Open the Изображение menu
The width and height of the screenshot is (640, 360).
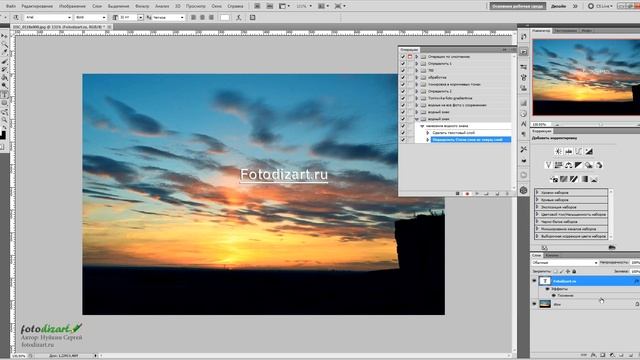[x=72, y=6]
